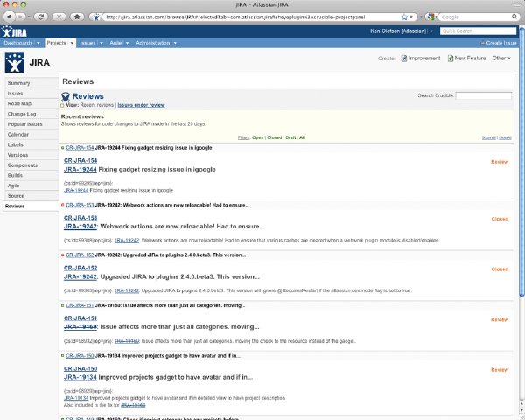Open the Labels project tab

pyautogui.click(x=31, y=144)
